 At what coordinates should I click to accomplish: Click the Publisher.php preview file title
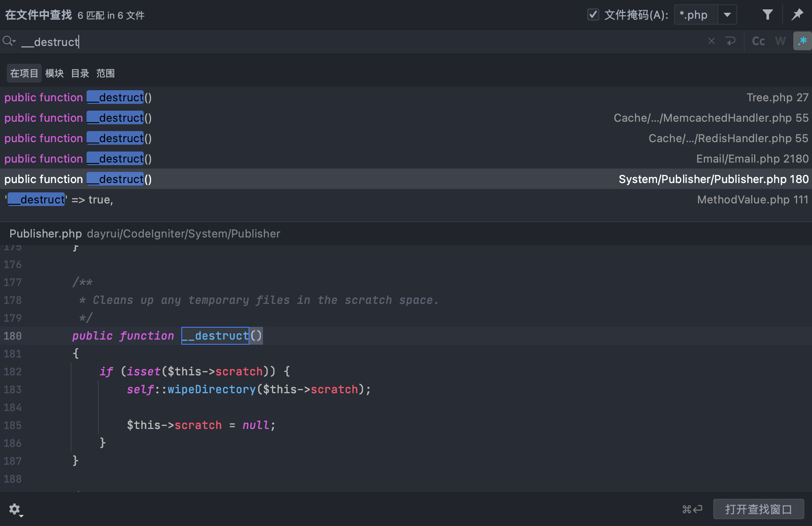[x=46, y=234]
